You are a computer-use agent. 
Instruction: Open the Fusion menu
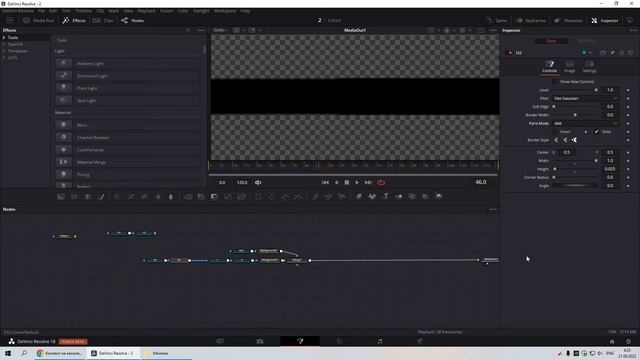click(167, 11)
